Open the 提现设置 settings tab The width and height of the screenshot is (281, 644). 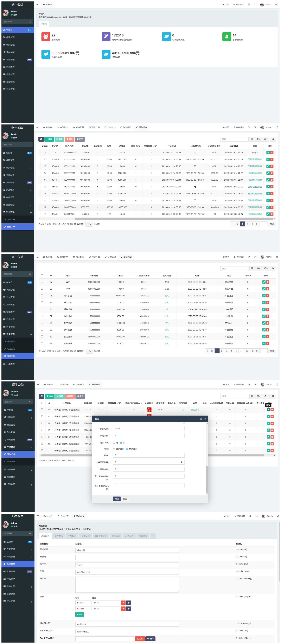116,536
